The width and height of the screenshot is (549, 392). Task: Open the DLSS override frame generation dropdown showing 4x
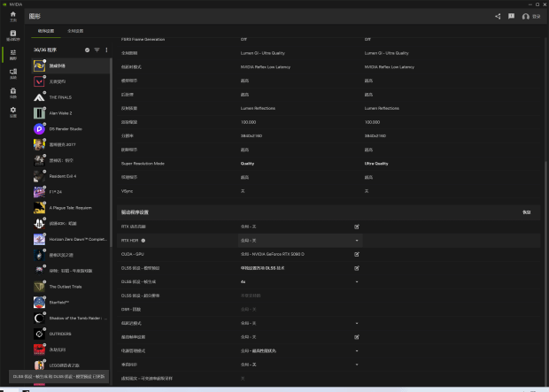300,281
